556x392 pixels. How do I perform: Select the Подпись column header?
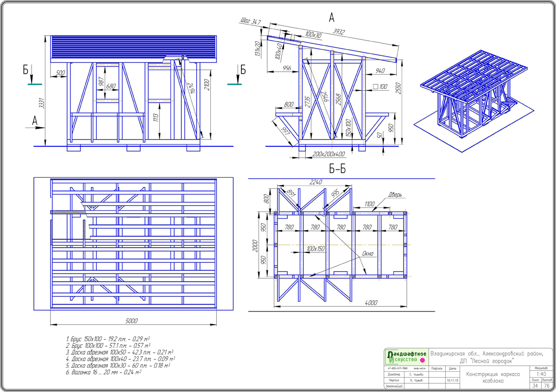coord(437,368)
